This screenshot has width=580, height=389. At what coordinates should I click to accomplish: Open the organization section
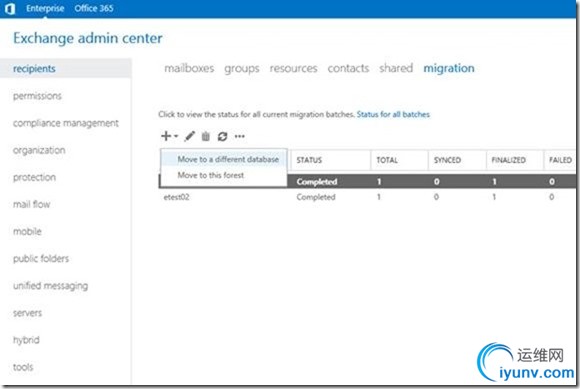click(x=39, y=150)
